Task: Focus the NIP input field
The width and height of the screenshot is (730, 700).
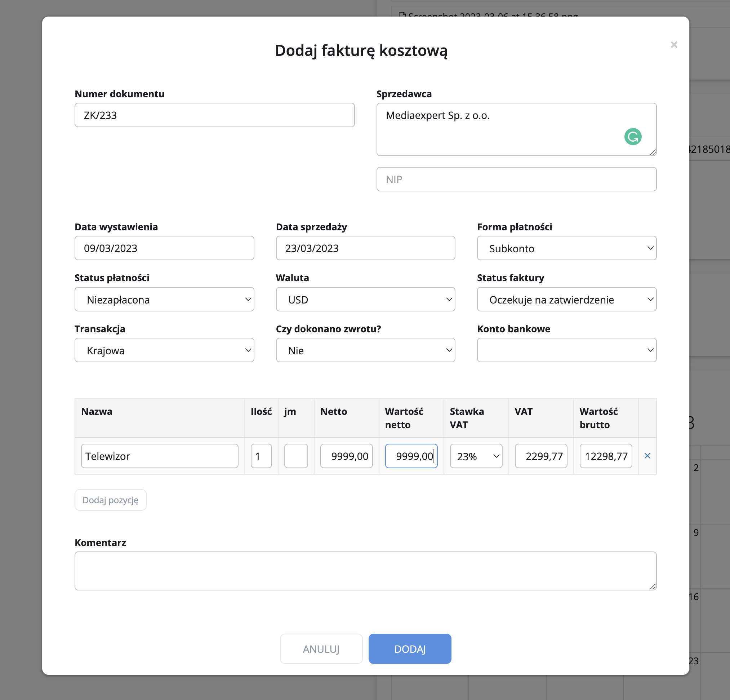Action: pyautogui.click(x=516, y=179)
